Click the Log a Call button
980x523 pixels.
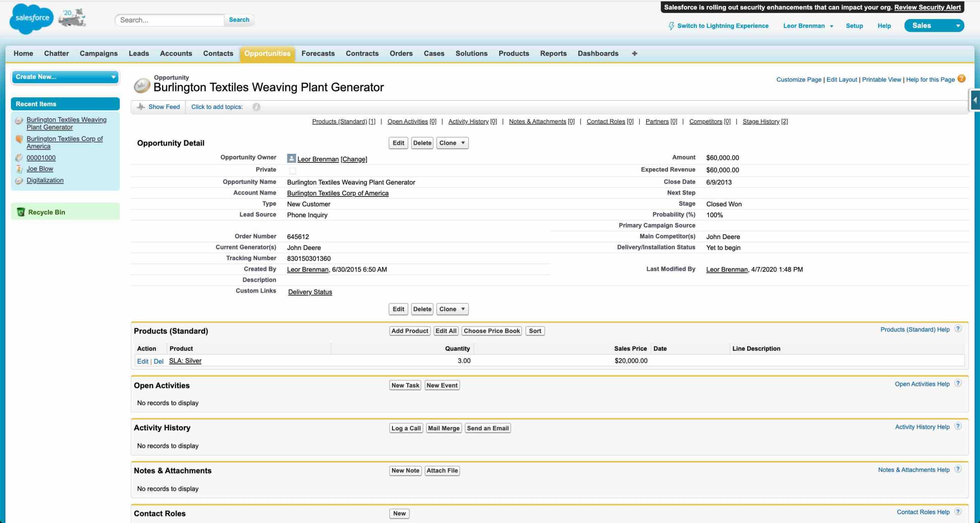[406, 428]
